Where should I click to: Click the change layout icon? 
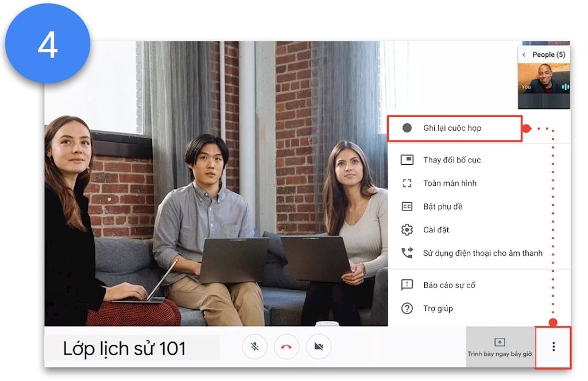tap(407, 160)
